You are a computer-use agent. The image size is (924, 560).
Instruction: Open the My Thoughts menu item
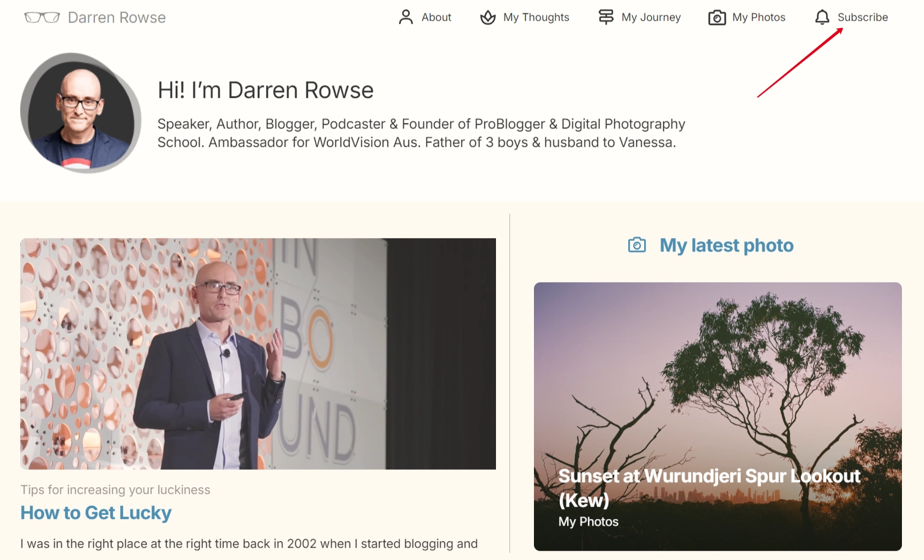tap(536, 17)
